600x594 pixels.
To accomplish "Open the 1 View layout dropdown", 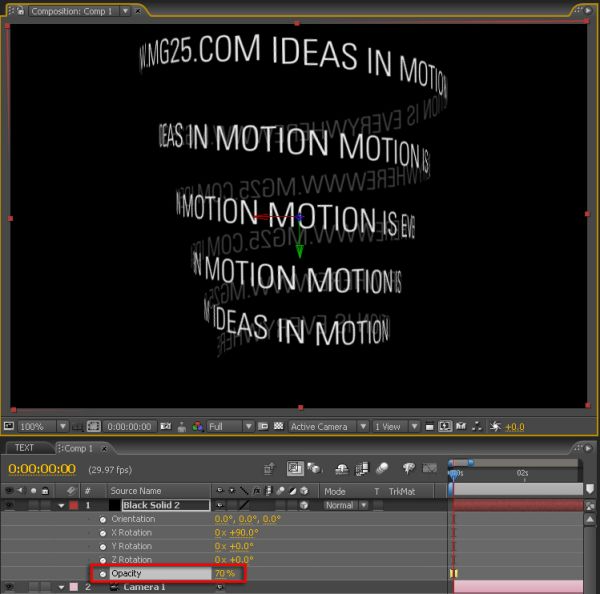I will pos(396,426).
